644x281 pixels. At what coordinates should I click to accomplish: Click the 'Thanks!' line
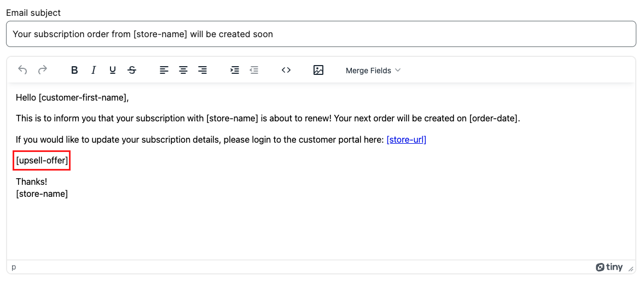click(x=32, y=182)
